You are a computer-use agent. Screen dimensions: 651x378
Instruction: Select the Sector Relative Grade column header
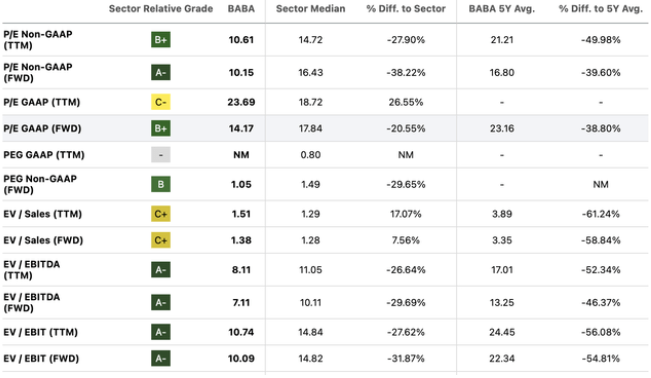[161, 9]
